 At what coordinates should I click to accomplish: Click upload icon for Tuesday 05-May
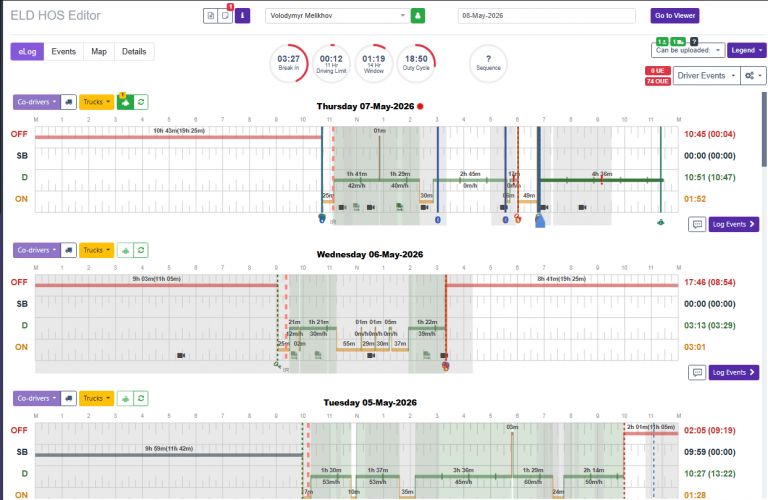point(125,399)
